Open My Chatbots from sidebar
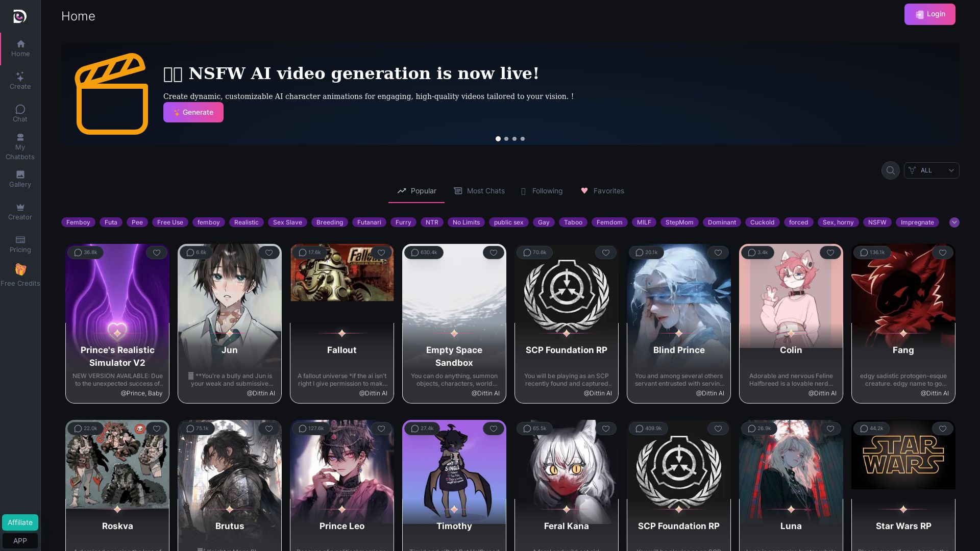The height and width of the screenshot is (551, 980). point(20,146)
